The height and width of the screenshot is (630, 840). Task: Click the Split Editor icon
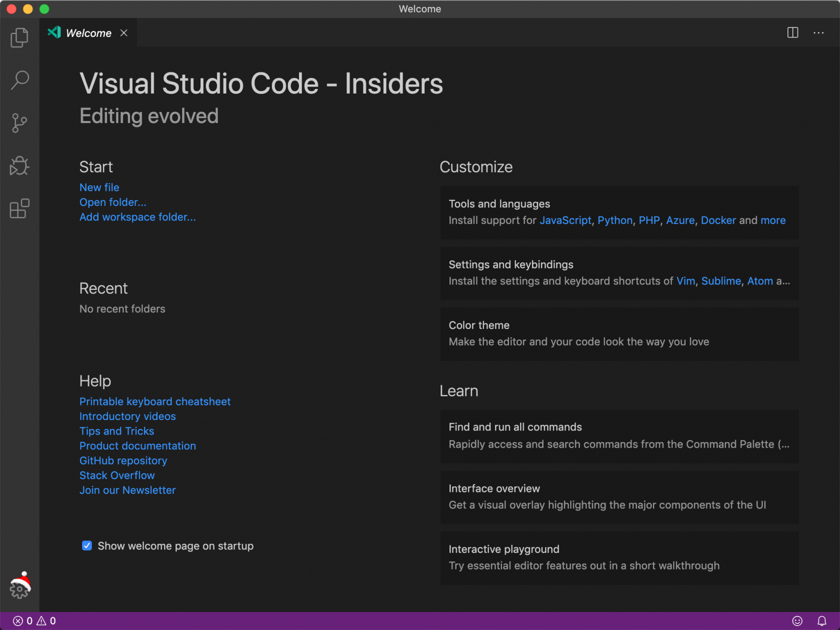click(x=792, y=32)
